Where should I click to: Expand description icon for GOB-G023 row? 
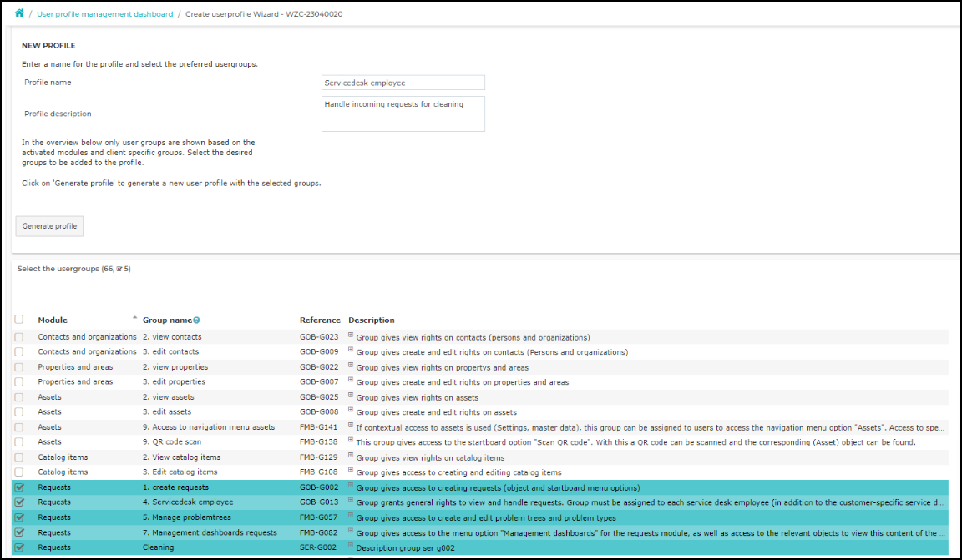point(351,335)
